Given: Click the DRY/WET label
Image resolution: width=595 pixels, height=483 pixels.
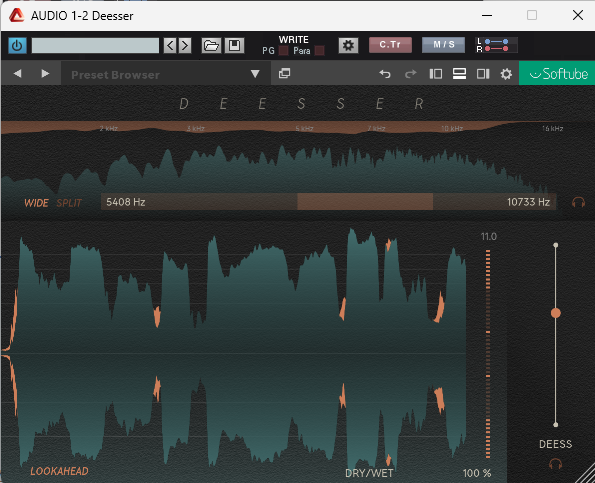Looking at the screenshot, I should click(x=369, y=473).
